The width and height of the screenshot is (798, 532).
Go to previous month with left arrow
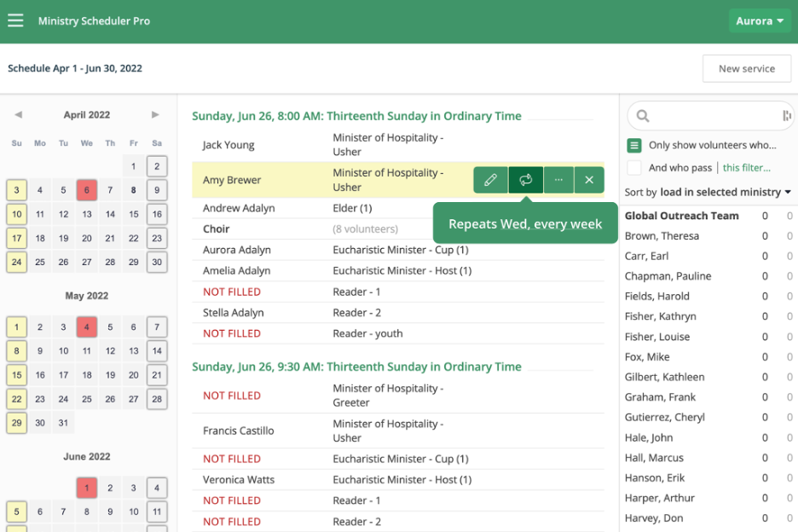click(18, 114)
